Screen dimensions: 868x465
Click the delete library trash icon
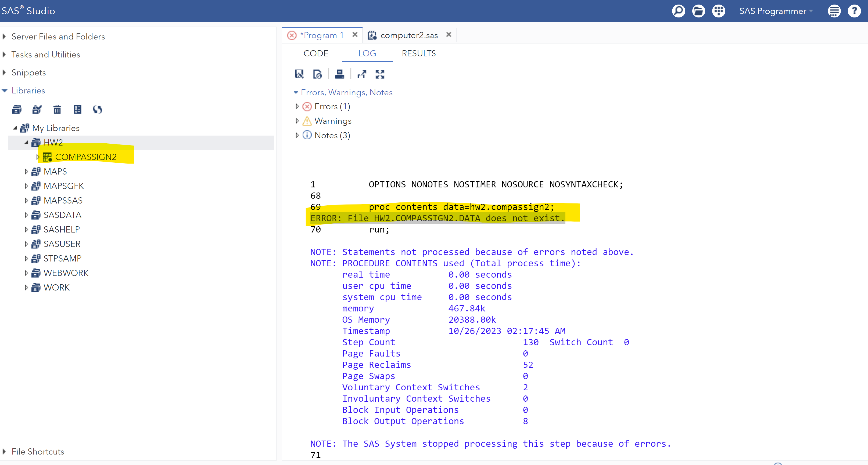(x=57, y=110)
